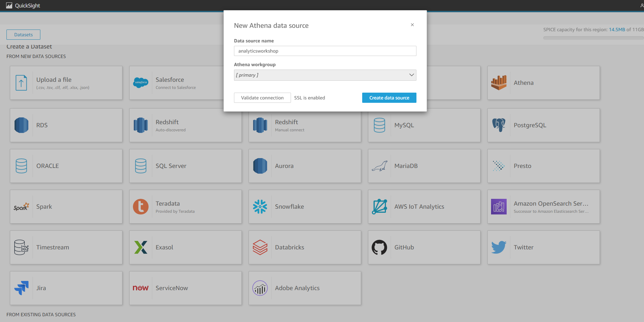Select the AWS IoT Analytics label
Screen dimensions: 644x322
click(419, 207)
